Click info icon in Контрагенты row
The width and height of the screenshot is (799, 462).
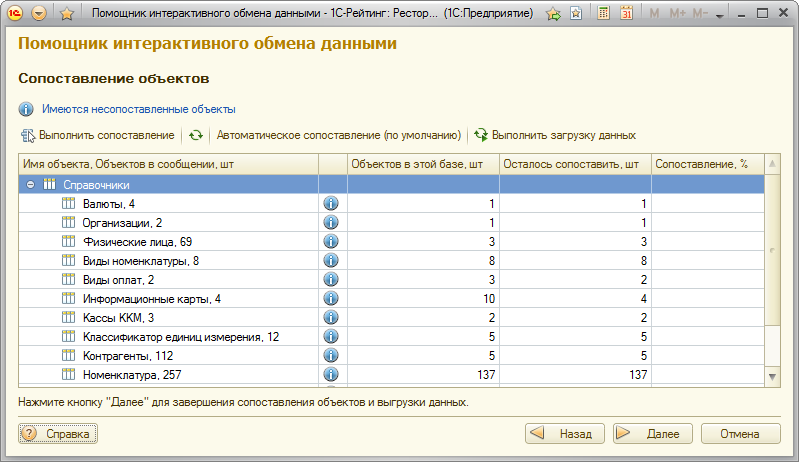pos(331,356)
